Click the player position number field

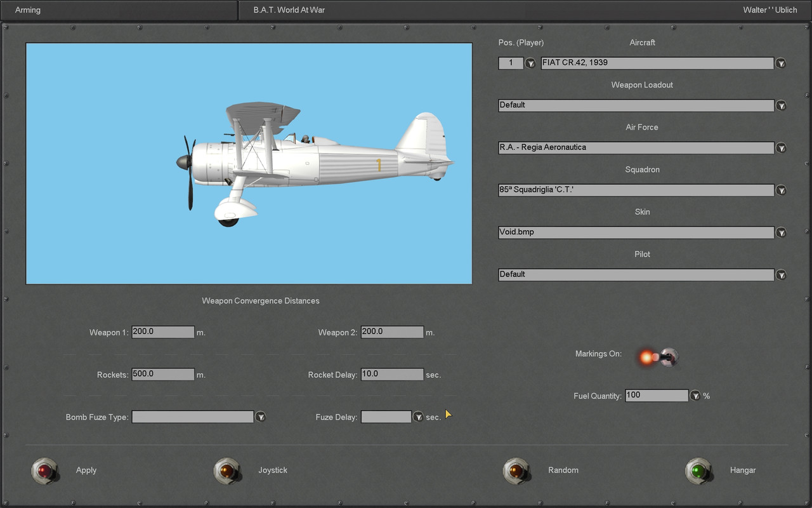[511, 63]
